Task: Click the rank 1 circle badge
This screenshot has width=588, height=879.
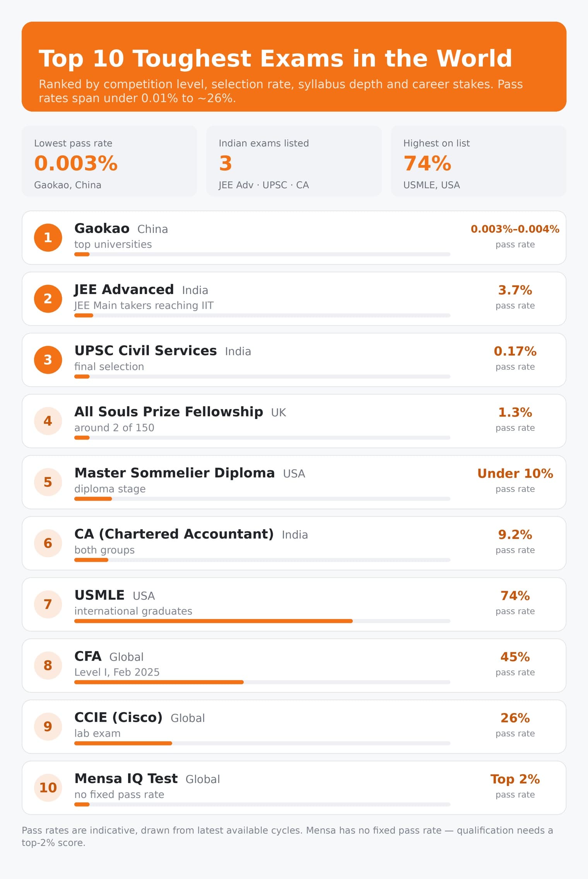Action: pos(48,238)
